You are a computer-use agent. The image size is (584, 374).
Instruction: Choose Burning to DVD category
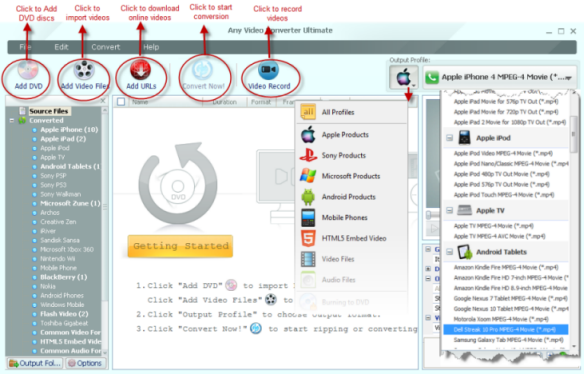(352, 302)
